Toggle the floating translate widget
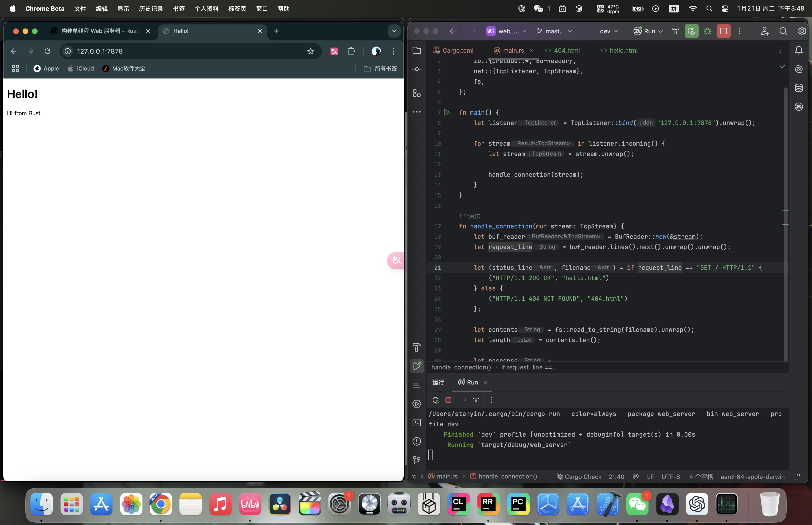This screenshot has height=525, width=812. [396, 260]
